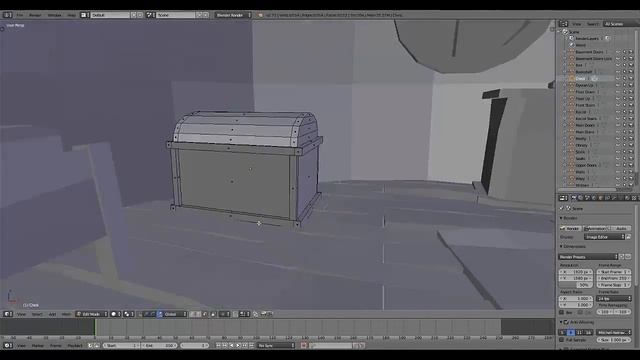Open the Mesh menu in 3D view header
Image resolution: width=640 pixels, height=360 pixels.
66,314
